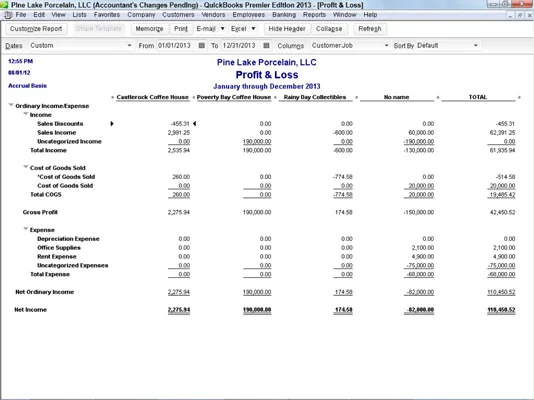534x400 pixels.
Task: Open the From date calendar picker
Action: click(x=202, y=46)
